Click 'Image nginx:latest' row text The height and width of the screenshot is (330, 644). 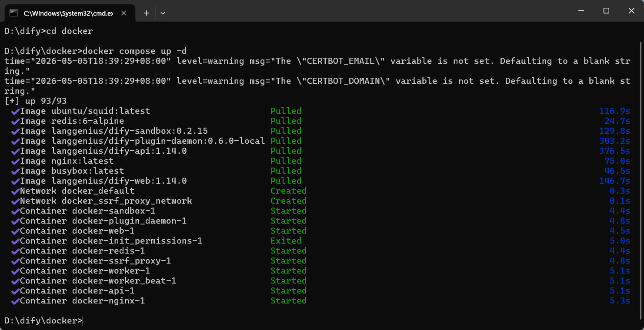[x=67, y=161]
